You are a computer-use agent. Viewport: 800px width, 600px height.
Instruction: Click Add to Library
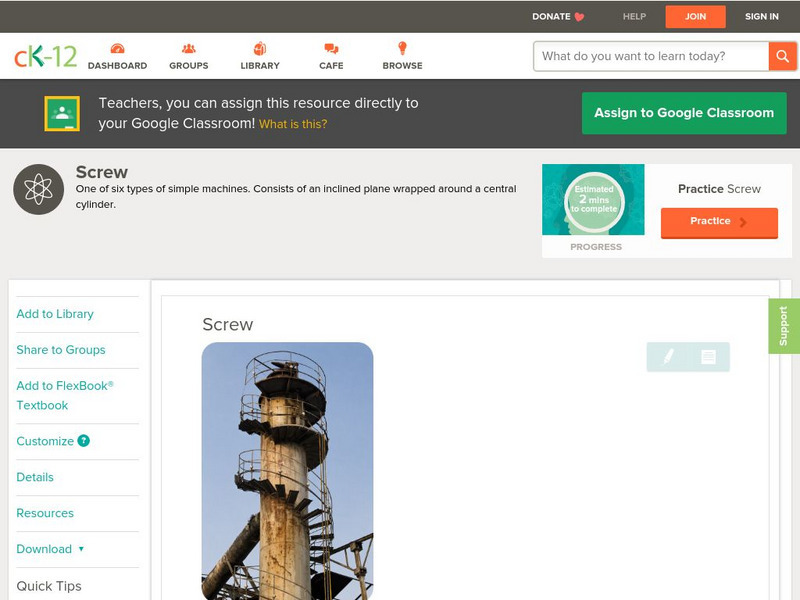point(55,314)
